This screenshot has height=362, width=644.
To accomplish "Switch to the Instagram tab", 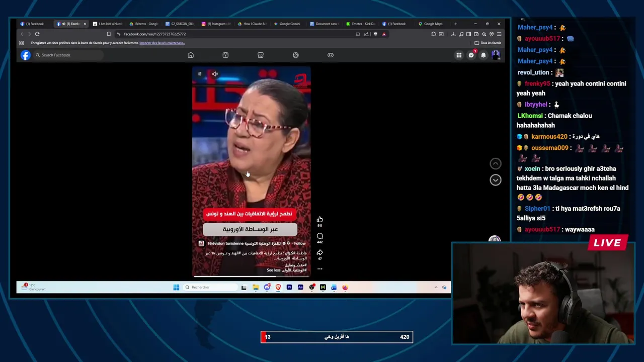I will (x=216, y=24).
